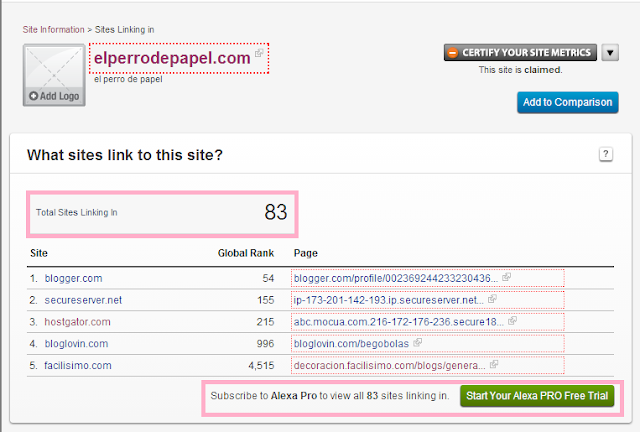Click 'What sites link to this site?' heading

click(125, 155)
